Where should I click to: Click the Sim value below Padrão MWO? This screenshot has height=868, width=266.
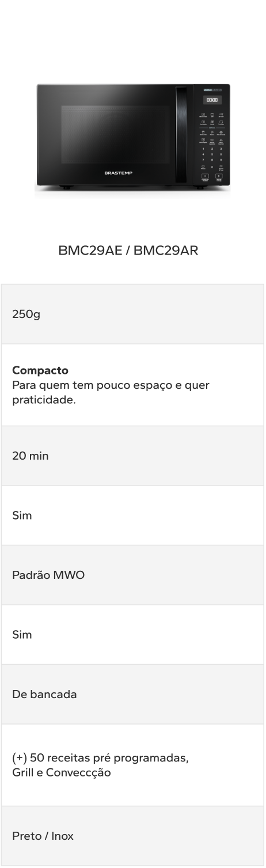click(x=22, y=635)
